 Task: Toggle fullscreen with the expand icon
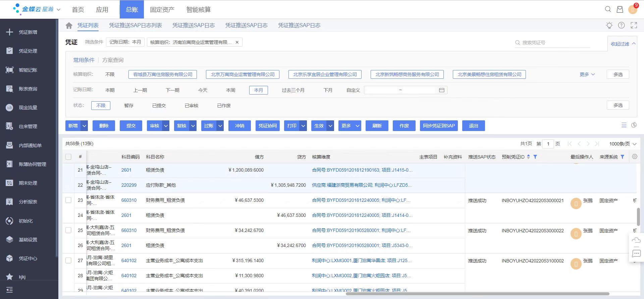point(634,25)
